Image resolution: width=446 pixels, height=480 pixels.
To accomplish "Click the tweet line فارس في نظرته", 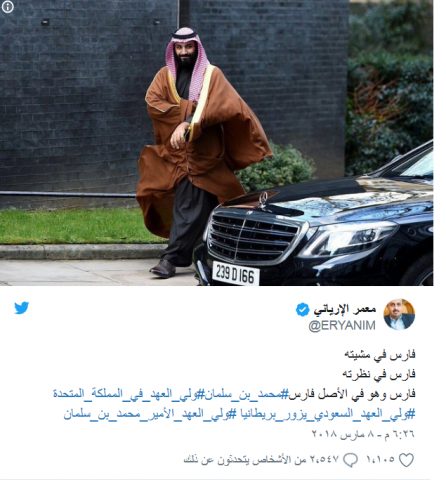I will tap(379, 374).
